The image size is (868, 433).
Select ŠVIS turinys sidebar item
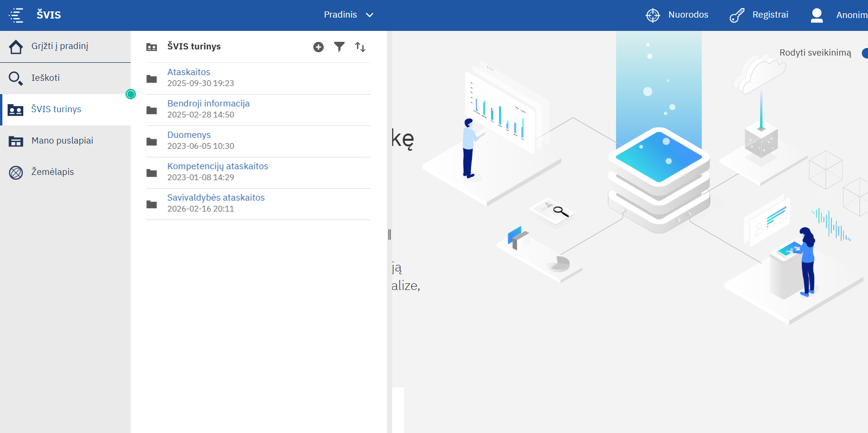tap(56, 109)
